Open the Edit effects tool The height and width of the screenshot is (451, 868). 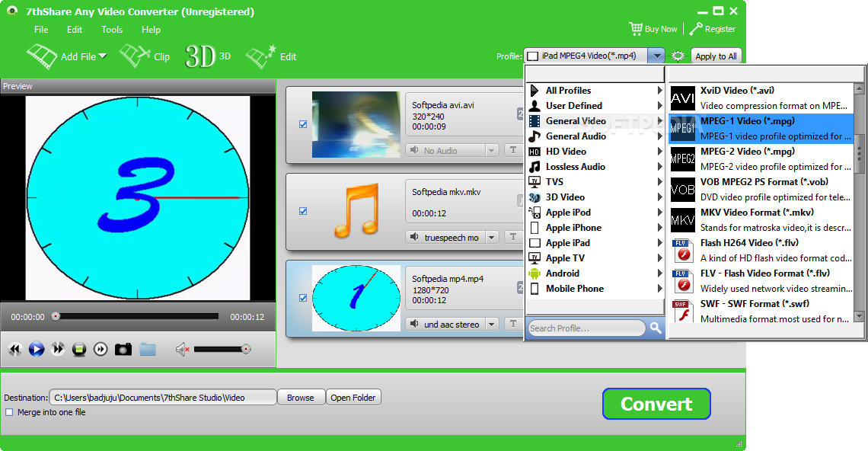tap(271, 56)
